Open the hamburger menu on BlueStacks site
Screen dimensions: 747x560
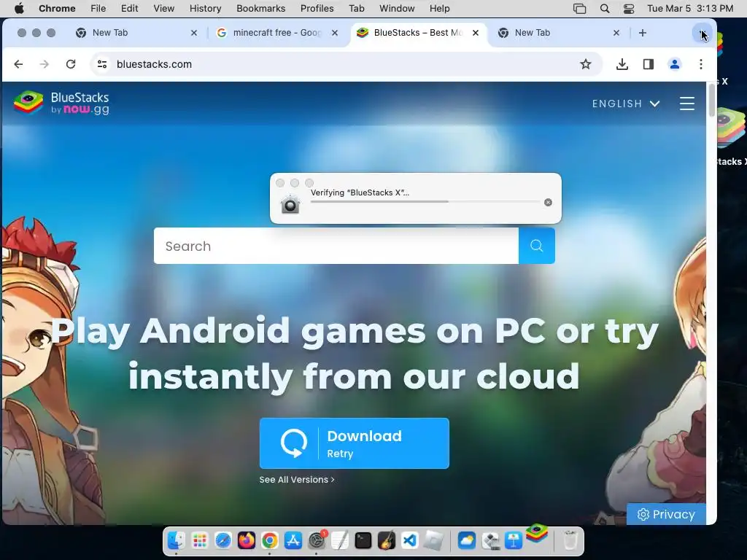[686, 104]
